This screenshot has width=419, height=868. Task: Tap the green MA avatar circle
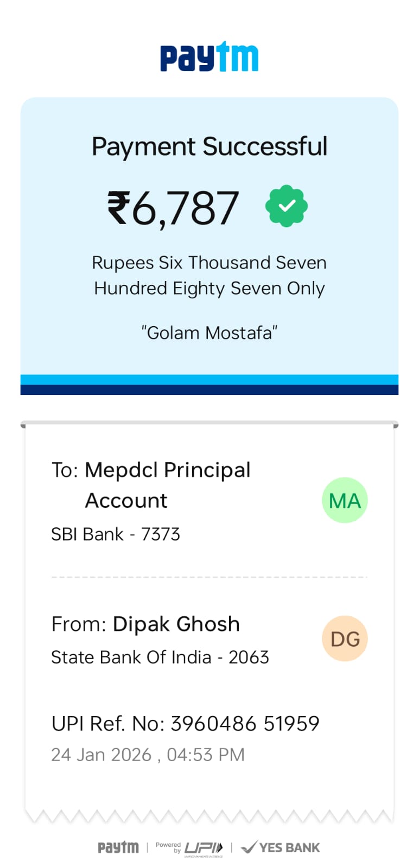[345, 500]
